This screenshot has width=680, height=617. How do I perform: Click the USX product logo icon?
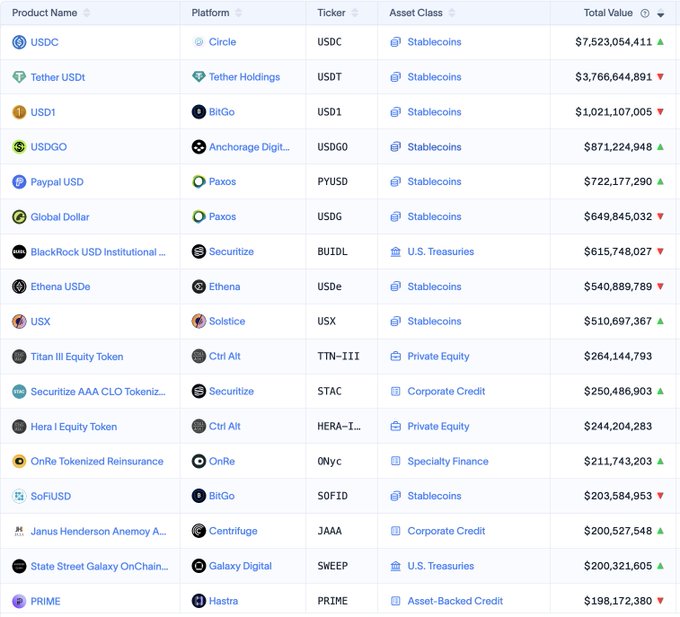click(x=19, y=322)
